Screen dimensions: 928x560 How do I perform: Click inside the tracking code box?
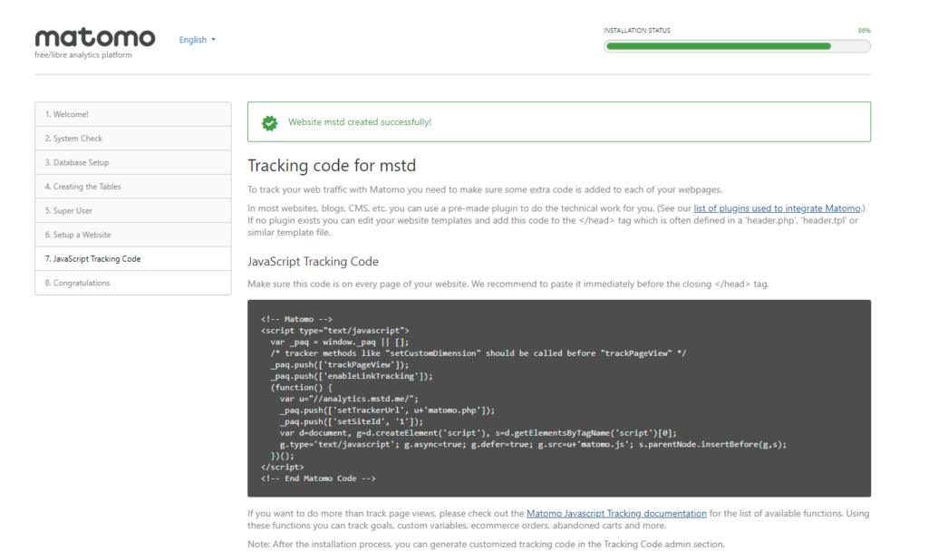click(558, 398)
